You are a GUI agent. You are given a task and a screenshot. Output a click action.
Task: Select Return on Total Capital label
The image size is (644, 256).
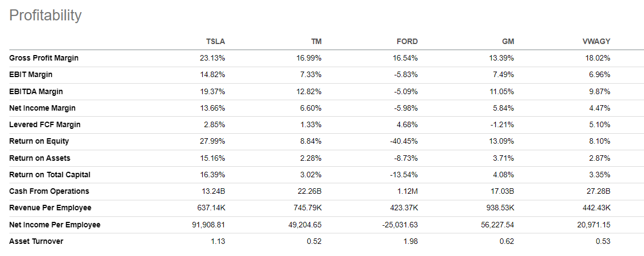pos(50,175)
